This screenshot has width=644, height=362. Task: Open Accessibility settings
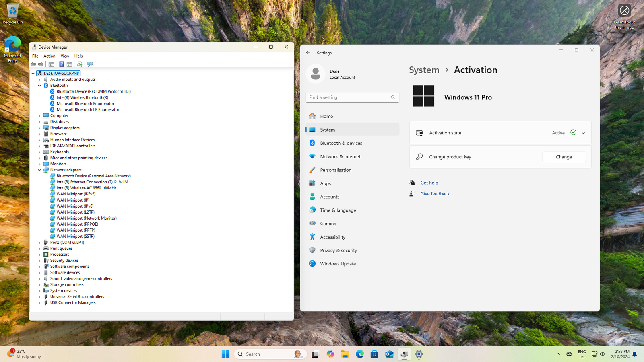click(352, 237)
